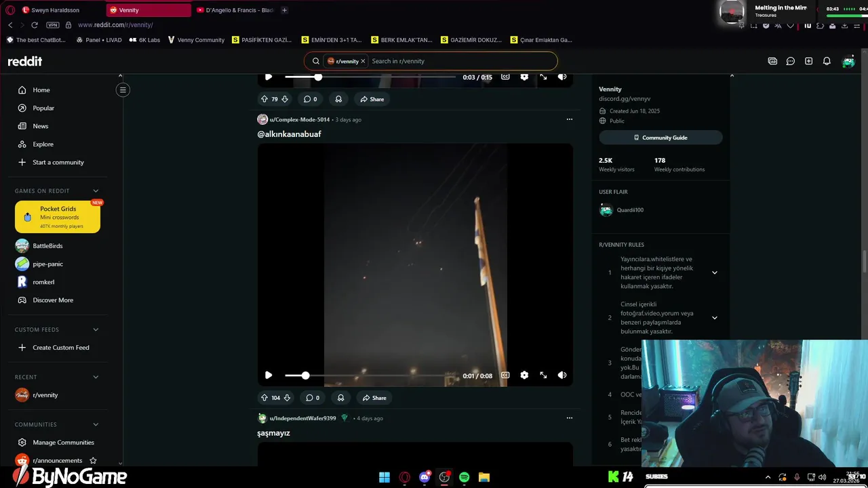Click the Community Guide button

point(660,138)
